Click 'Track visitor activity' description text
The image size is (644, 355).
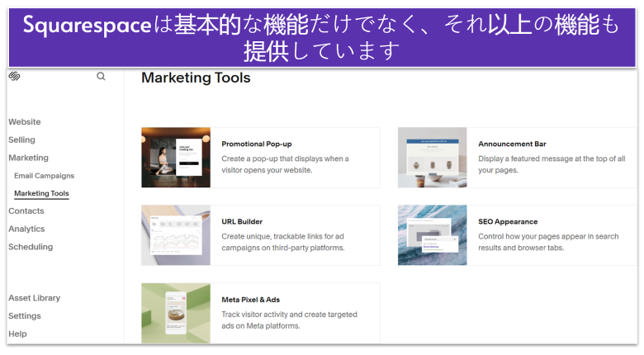tap(289, 320)
